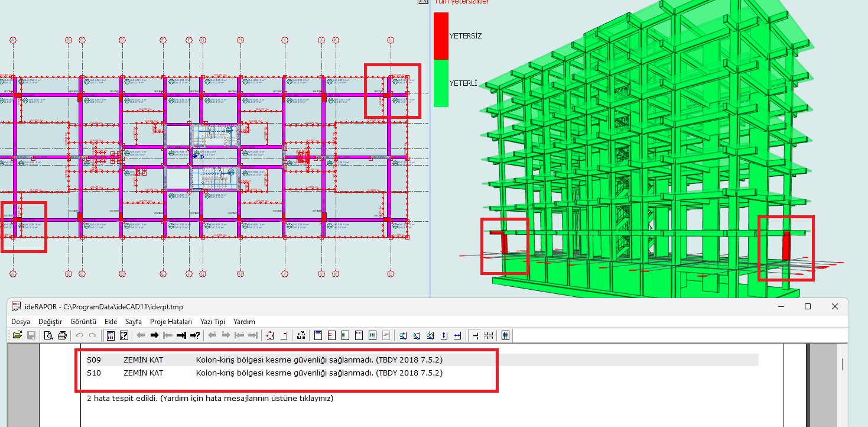
Task: Select the right red column in 3D model
Action: pos(786,245)
